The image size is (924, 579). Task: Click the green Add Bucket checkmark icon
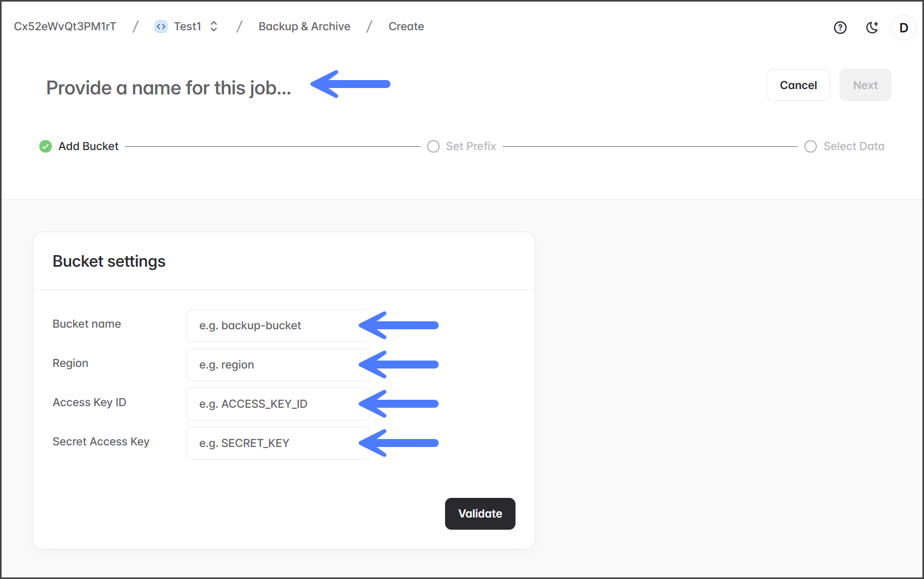pos(46,146)
